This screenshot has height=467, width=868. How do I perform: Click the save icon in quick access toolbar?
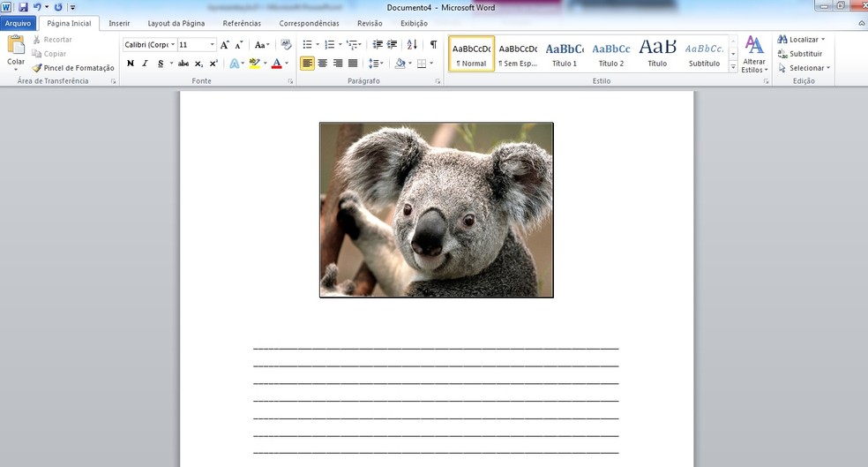coord(24,7)
